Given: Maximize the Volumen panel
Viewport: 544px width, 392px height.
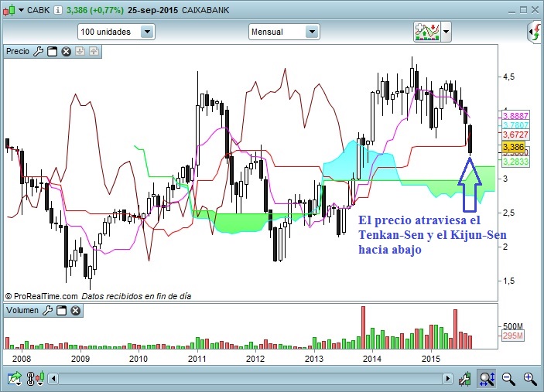Looking at the screenshot, I should pos(61,310).
